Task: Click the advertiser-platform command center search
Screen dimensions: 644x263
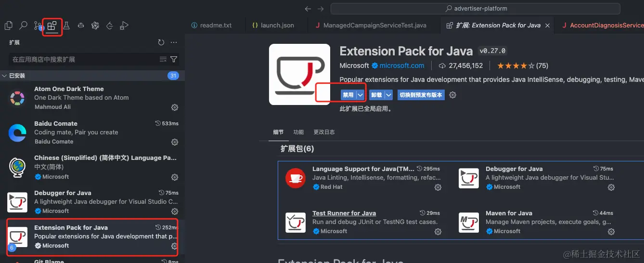Action: (x=475, y=9)
